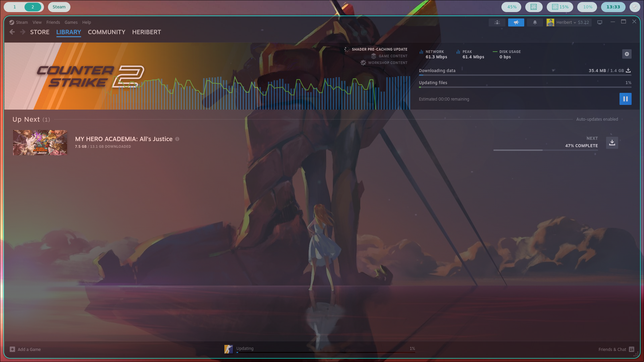Click the bottom Updating status progress bar

(x=326, y=352)
